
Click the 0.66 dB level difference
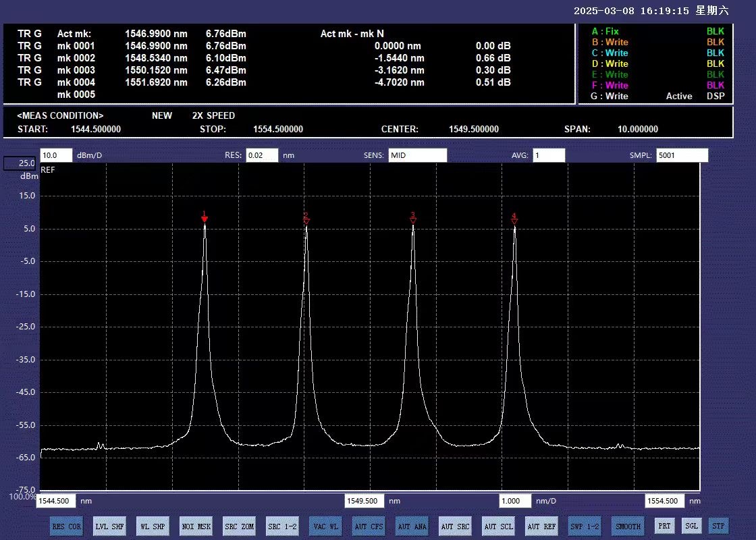click(493, 58)
